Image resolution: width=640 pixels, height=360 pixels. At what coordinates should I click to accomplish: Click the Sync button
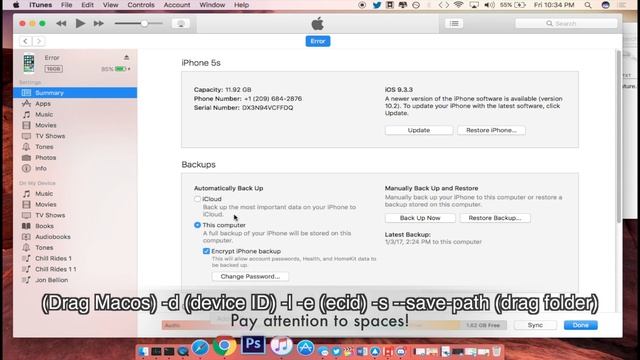[535, 325]
